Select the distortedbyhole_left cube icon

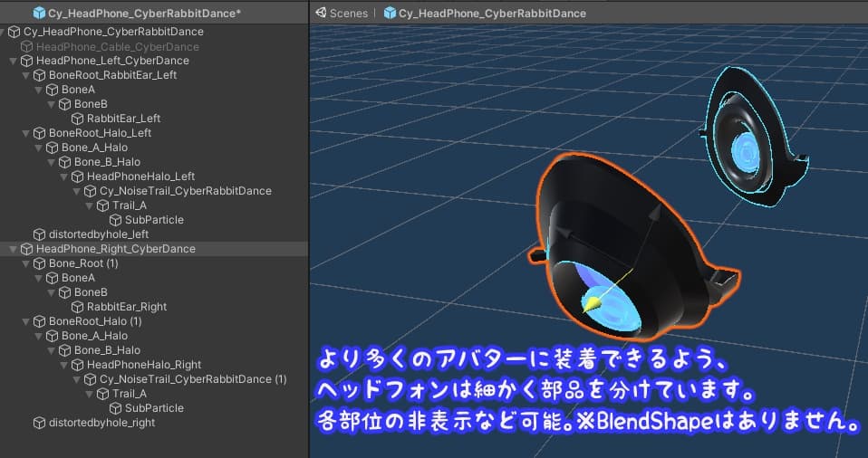39,234
